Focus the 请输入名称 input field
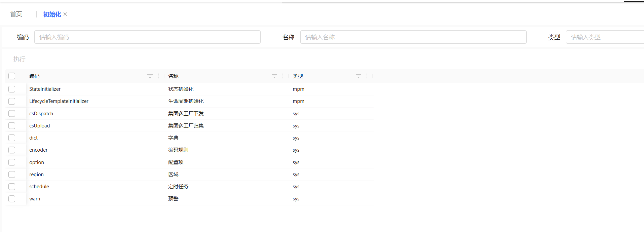The height and width of the screenshot is (232, 644). (413, 37)
